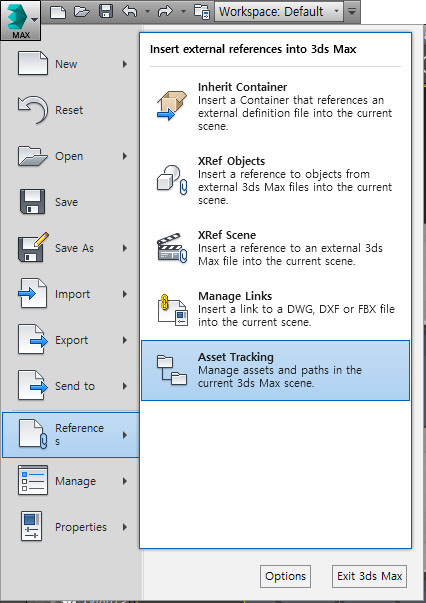Screen dimensions: 426x603
Task: Select the New menu entry
Action: click(x=72, y=64)
